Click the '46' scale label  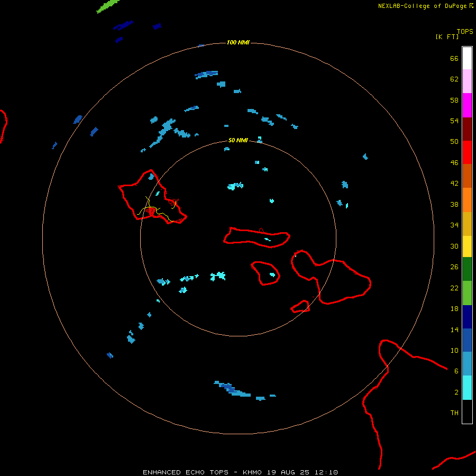(454, 163)
